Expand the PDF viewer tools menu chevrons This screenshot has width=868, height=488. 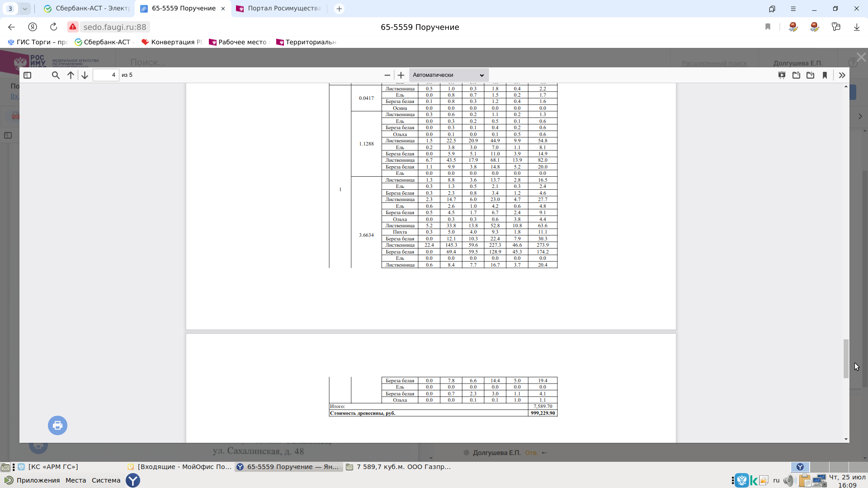coord(842,75)
